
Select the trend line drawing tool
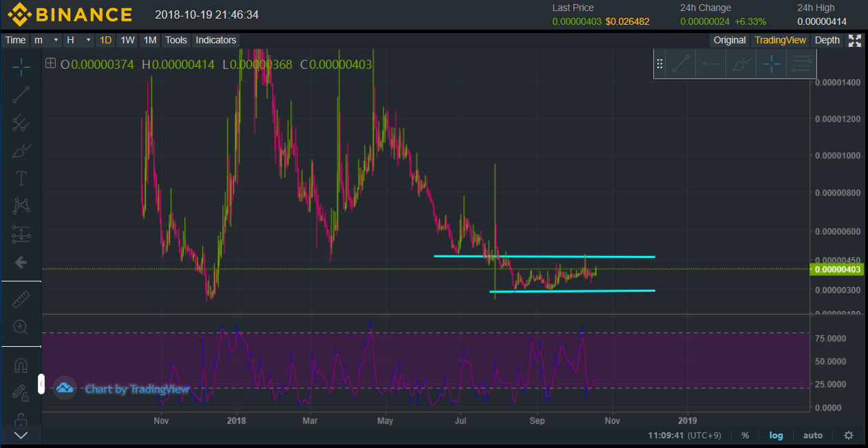[x=21, y=95]
